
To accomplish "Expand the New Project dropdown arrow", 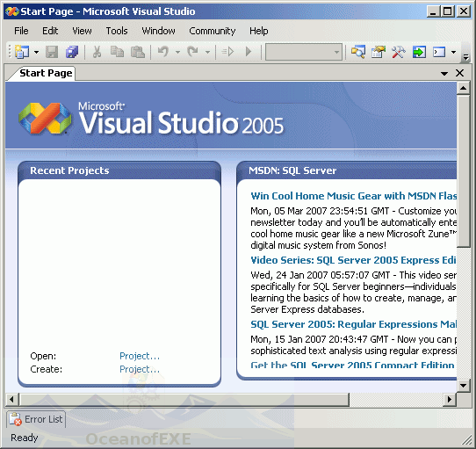I will click(x=36, y=52).
